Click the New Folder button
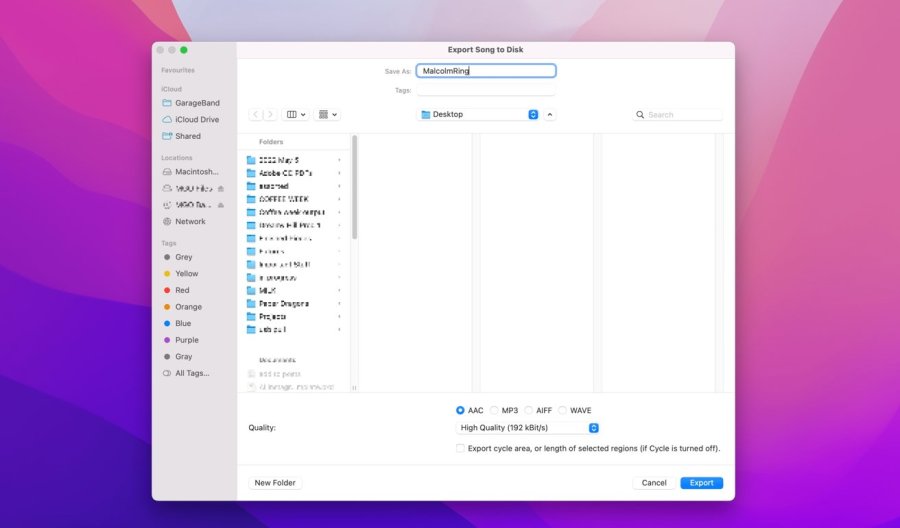This screenshot has width=900, height=528. (x=275, y=483)
